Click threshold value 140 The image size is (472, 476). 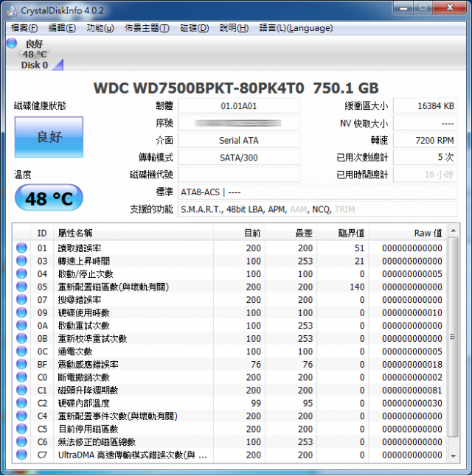tap(357, 287)
